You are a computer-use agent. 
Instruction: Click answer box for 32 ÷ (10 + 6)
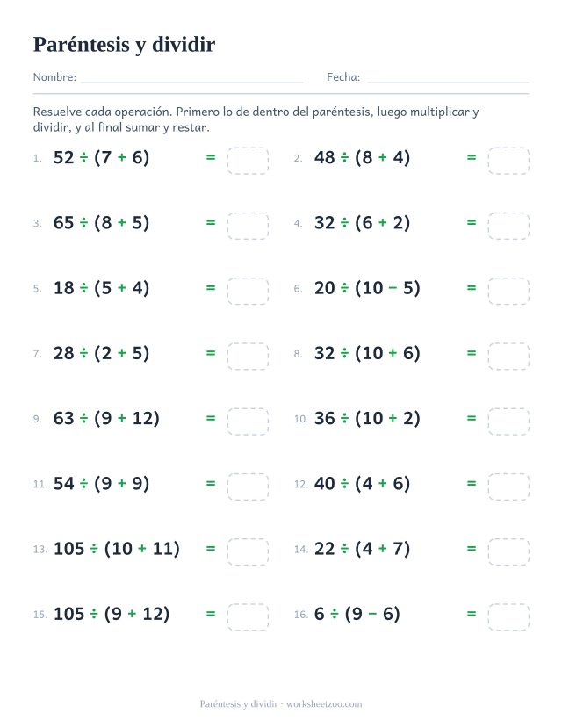[x=508, y=357]
